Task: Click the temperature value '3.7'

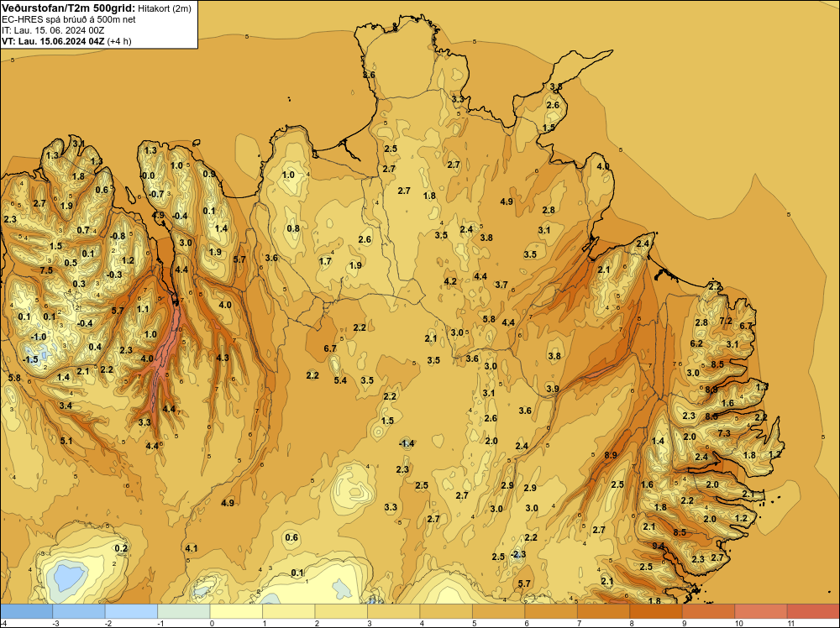Action: point(501,285)
